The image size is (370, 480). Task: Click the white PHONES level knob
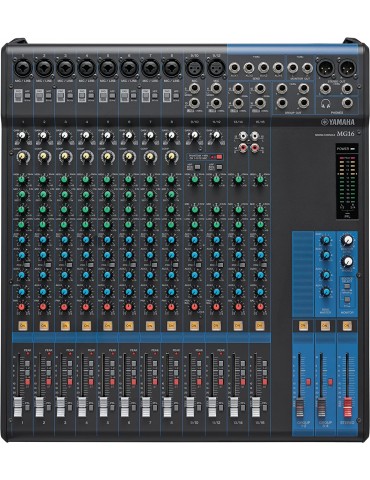click(348, 261)
